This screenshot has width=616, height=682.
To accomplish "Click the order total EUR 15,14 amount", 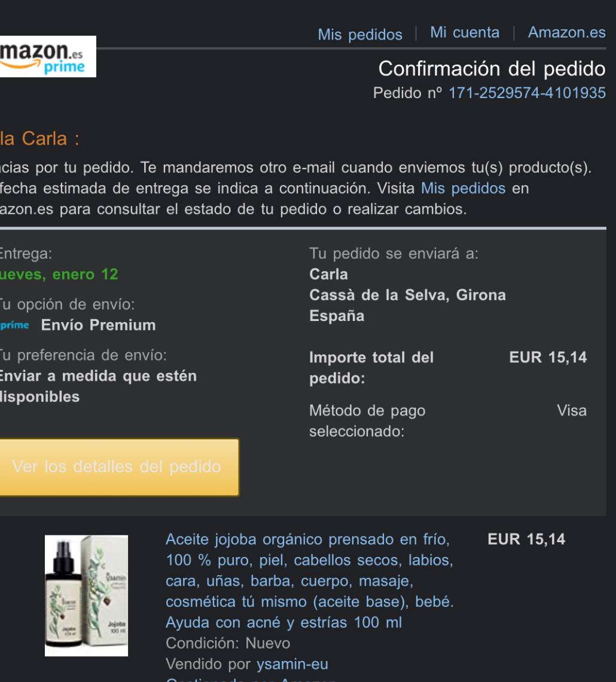I will click(x=548, y=357).
